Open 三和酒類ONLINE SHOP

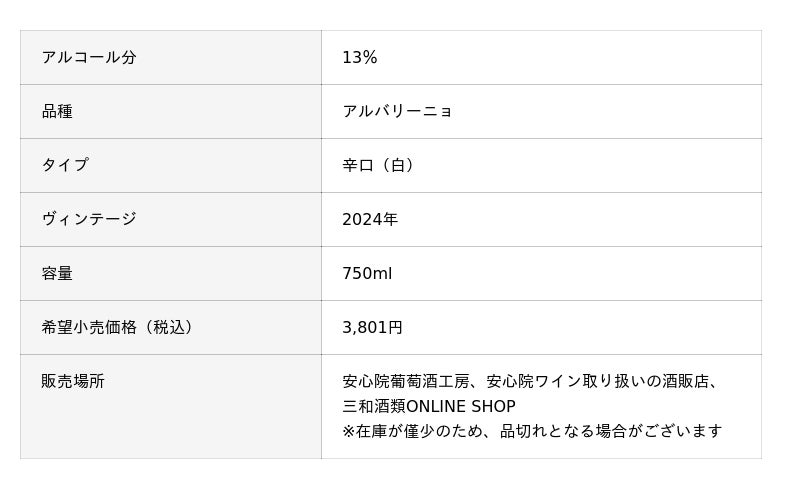[x=429, y=407]
